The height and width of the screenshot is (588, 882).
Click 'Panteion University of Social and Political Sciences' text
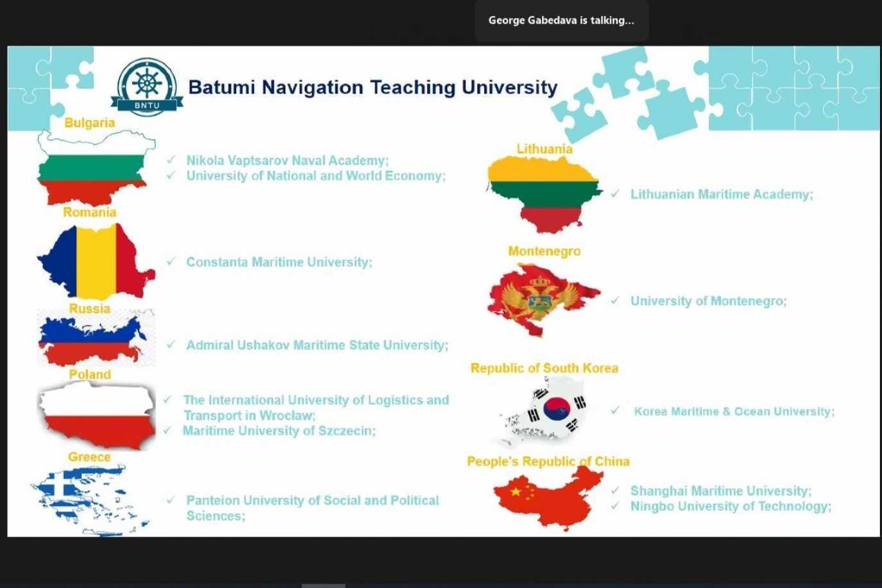(x=312, y=508)
